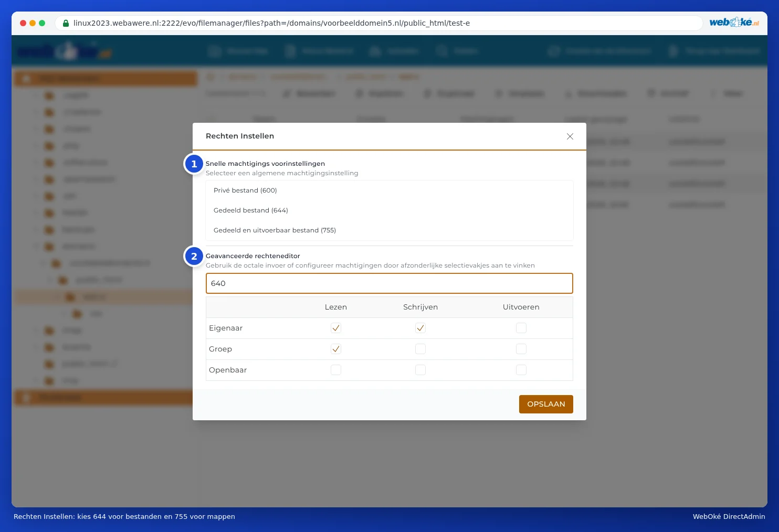The width and height of the screenshot is (779, 532).
Task: Click the red window close dot
Action: pos(23,23)
